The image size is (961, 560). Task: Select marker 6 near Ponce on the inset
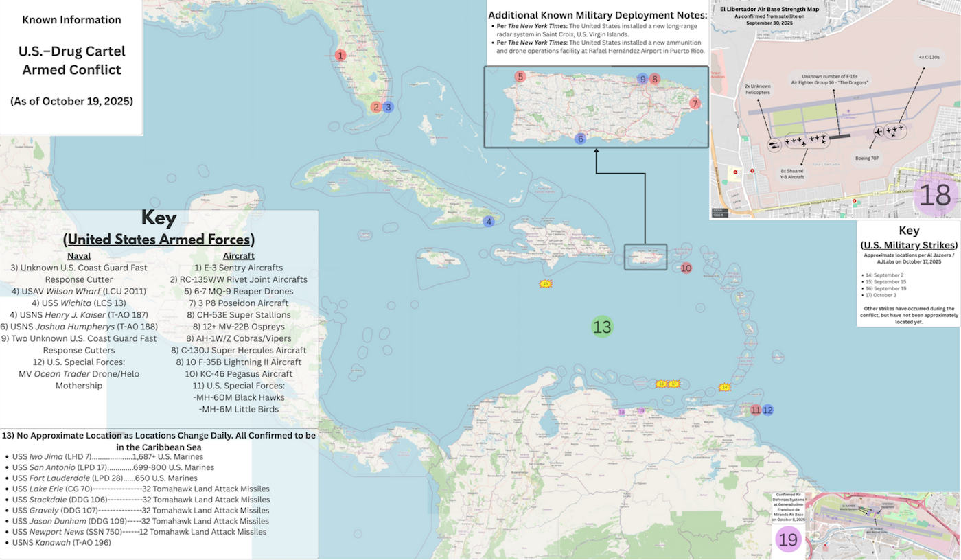pos(580,139)
